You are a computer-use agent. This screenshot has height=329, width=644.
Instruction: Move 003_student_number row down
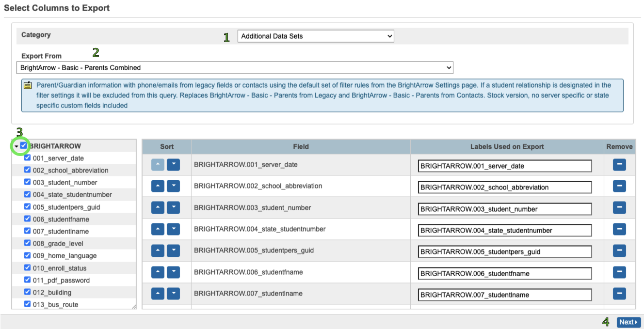[x=173, y=208]
